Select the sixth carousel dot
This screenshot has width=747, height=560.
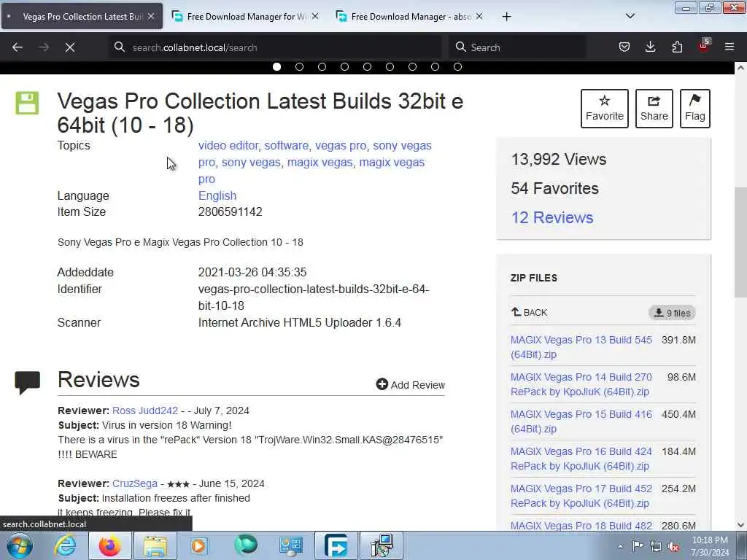coord(390,66)
